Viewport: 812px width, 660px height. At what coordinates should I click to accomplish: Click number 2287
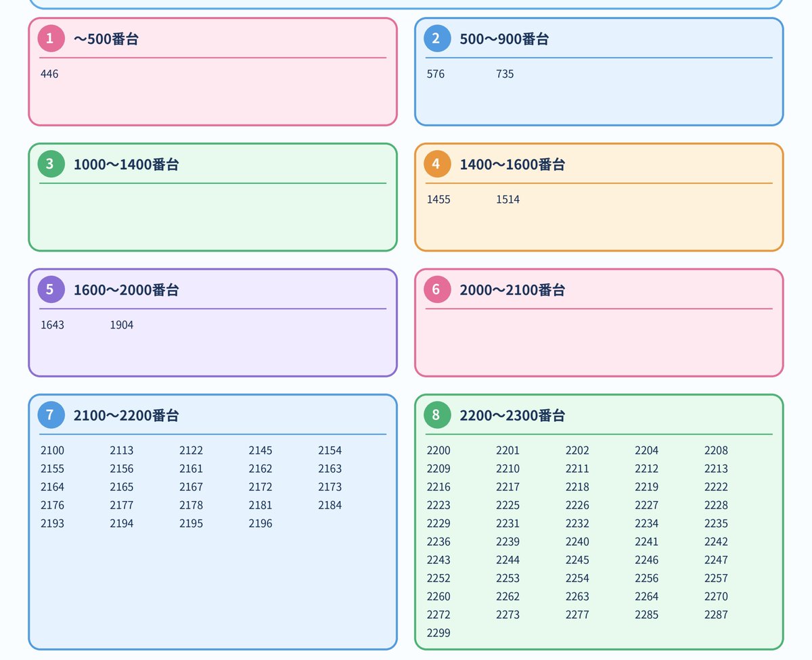716,615
